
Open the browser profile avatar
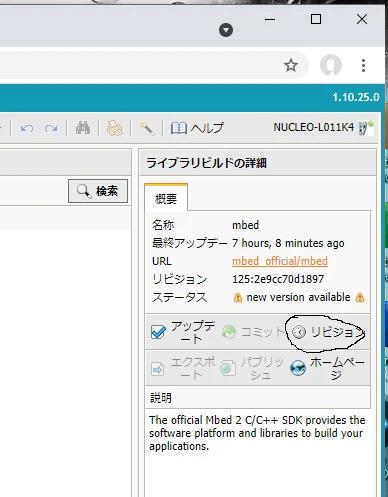(331, 65)
